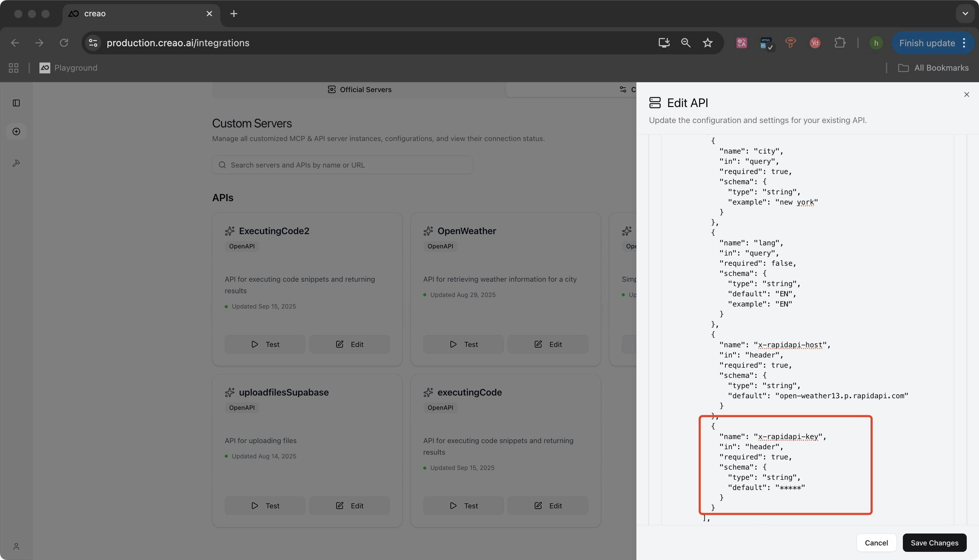Image resolution: width=979 pixels, height=560 pixels.
Task: Open site information toggle in address bar
Action: coord(93,43)
